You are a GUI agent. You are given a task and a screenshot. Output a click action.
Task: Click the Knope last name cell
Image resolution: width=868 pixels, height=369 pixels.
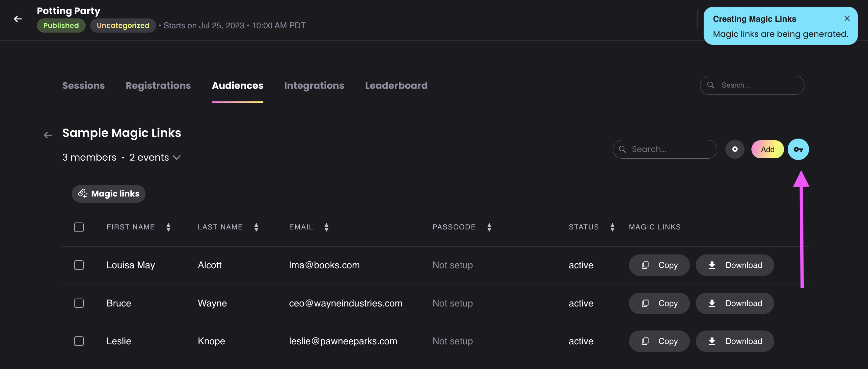pos(211,341)
